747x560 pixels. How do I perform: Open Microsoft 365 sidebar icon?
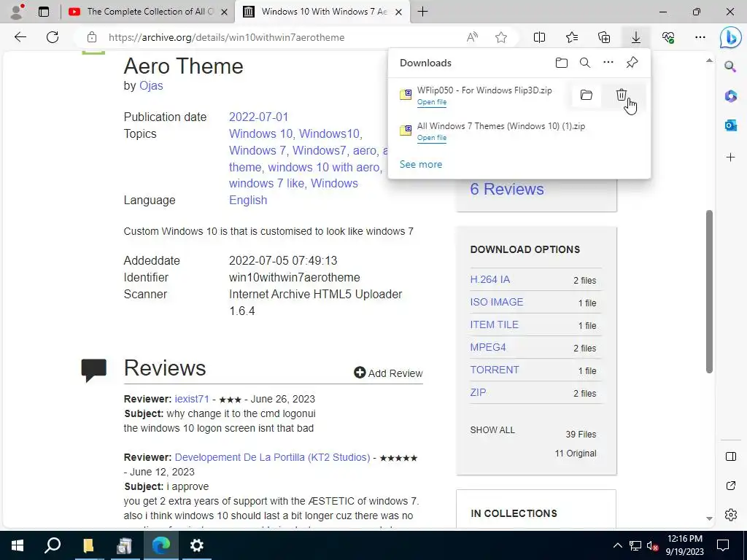(x=730, y=96)
